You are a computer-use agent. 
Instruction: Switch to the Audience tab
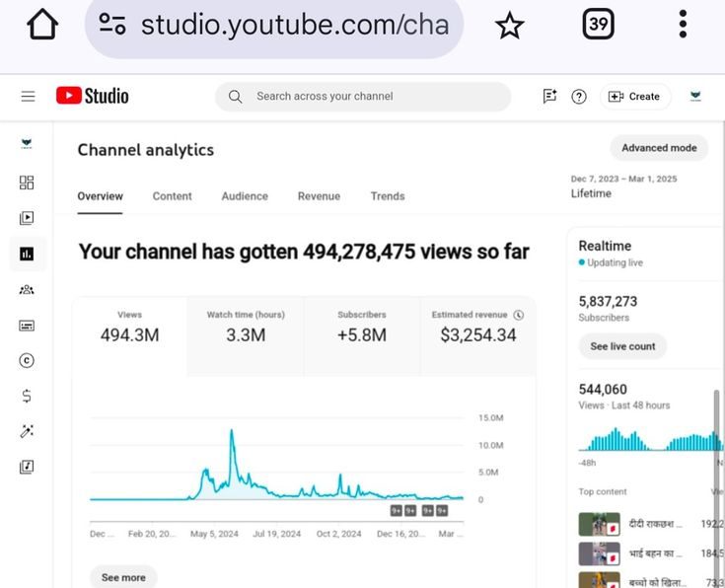245,196
